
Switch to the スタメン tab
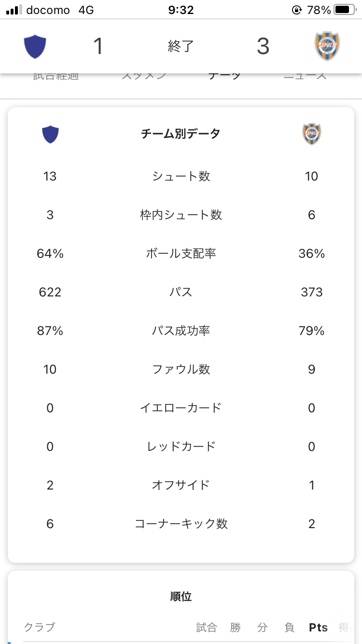pyautogui.click(x=144, y=76)
